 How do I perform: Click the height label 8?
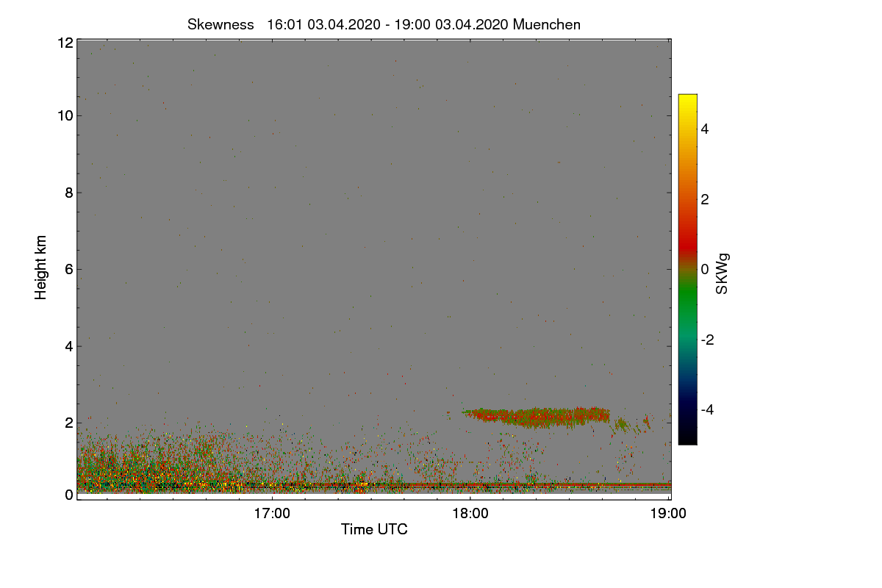click(68, 193)
